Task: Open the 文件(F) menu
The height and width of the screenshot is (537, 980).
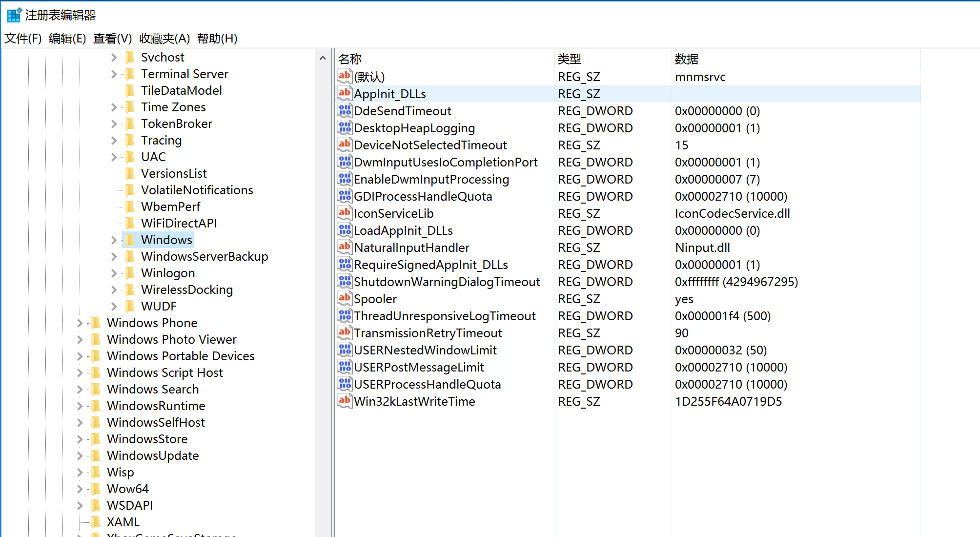Action: click(23, 38)
